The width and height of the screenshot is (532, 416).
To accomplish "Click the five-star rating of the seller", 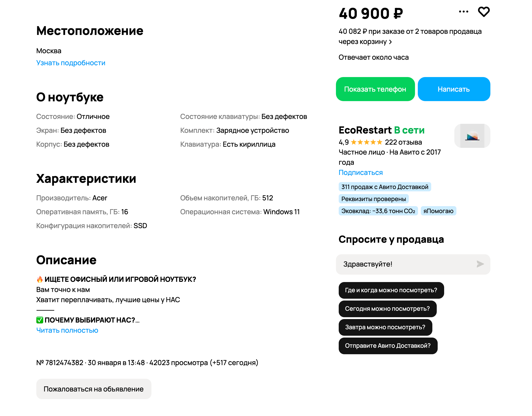I will (366, 142).
